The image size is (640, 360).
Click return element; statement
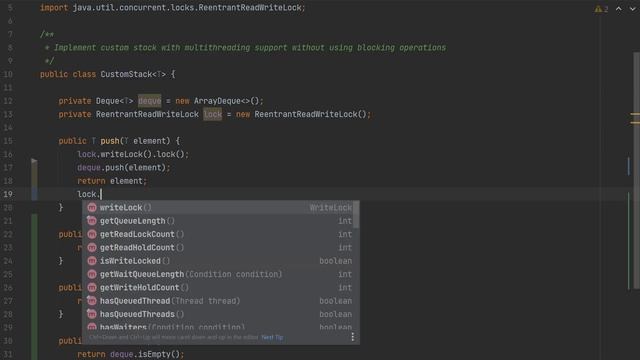[112, 181]
